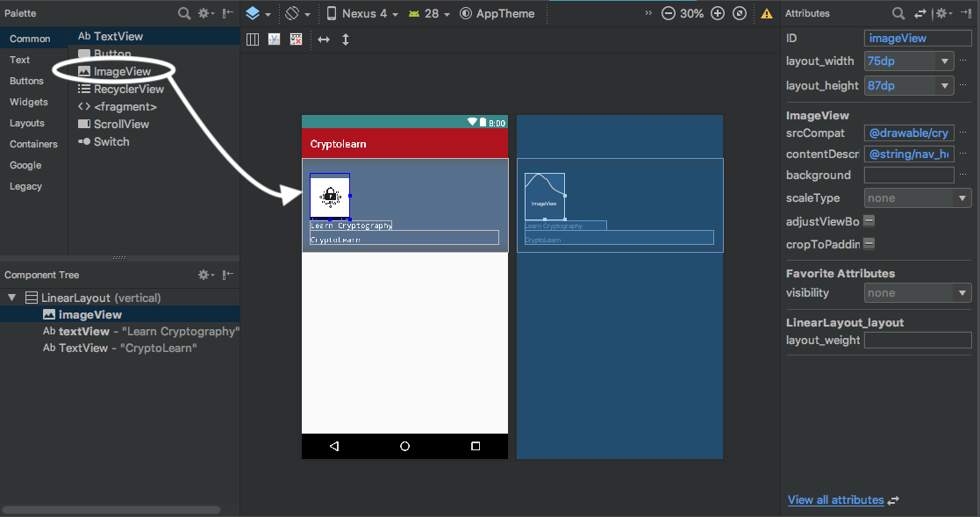Edit layout_weight field

[918, 340]
